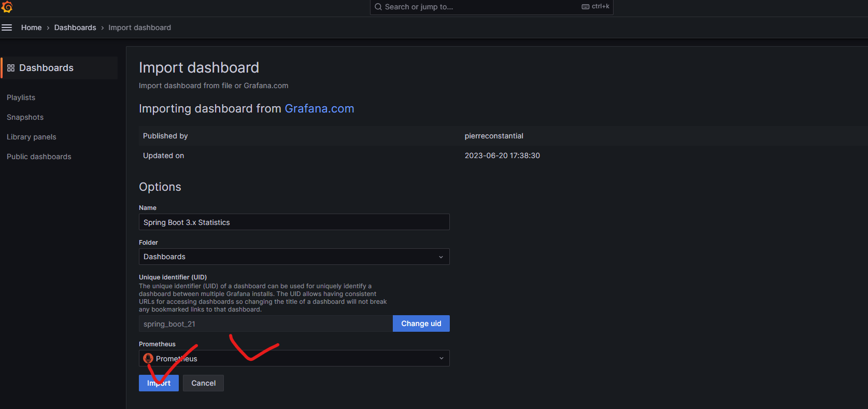
Task: Click the search magnifier icon
Action: click(378, 7)
